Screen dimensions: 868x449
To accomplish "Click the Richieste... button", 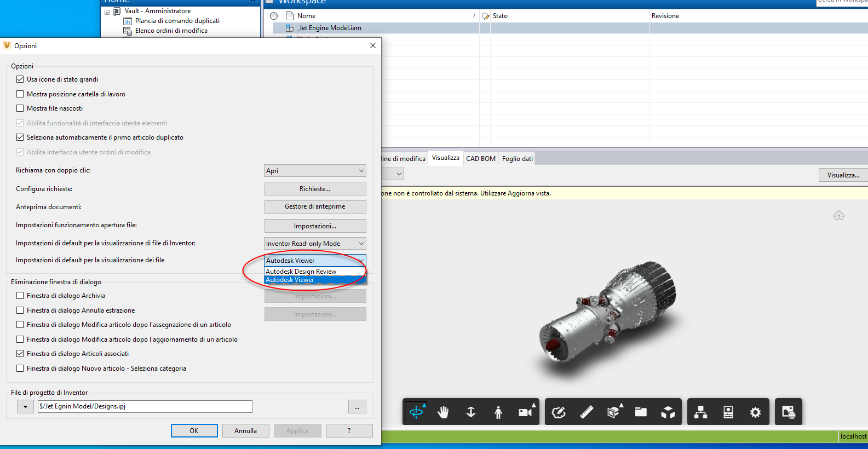I will (x=315, y=189).
